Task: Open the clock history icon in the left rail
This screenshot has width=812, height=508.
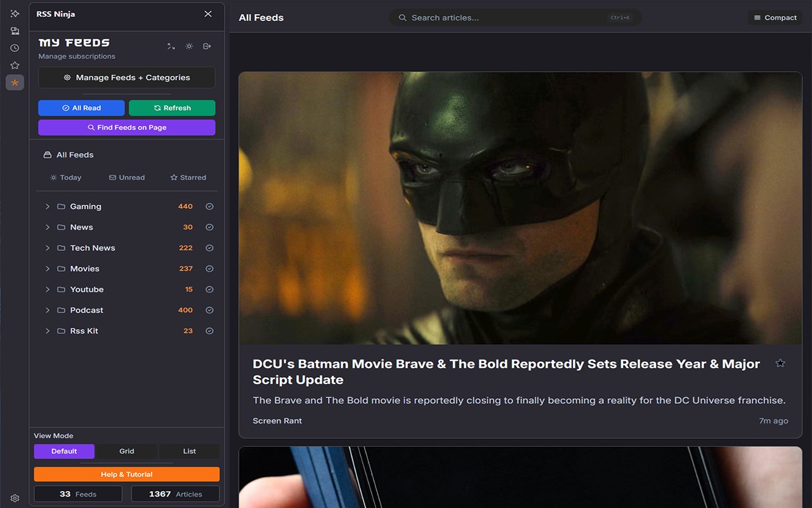Action: pyautogui.click(x=15, y=48)
